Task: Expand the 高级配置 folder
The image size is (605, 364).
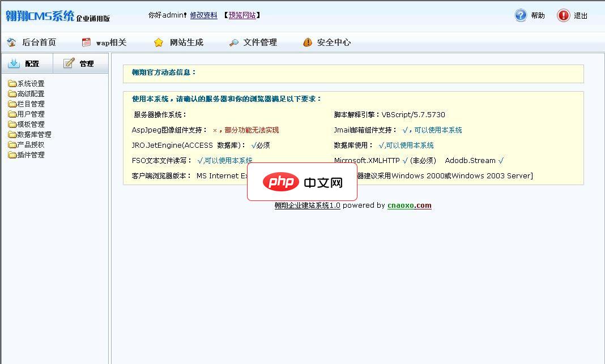Action: tap(12, 93)
